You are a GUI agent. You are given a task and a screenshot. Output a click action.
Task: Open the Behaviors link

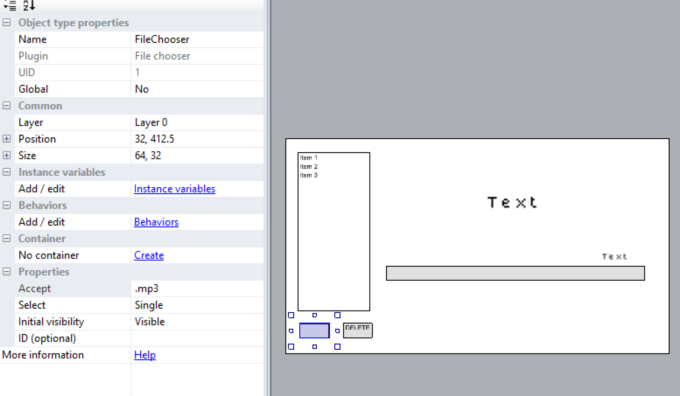tap(156, 222)
